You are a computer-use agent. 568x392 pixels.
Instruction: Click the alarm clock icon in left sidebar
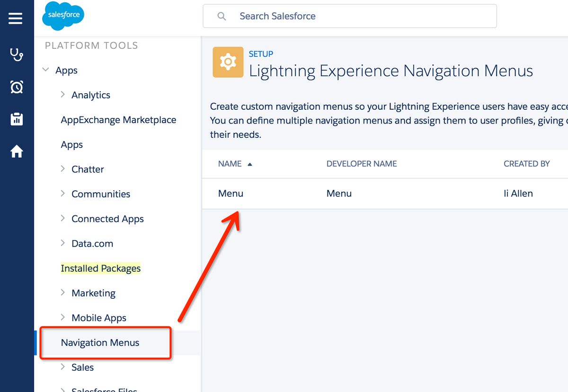point(17,87)
